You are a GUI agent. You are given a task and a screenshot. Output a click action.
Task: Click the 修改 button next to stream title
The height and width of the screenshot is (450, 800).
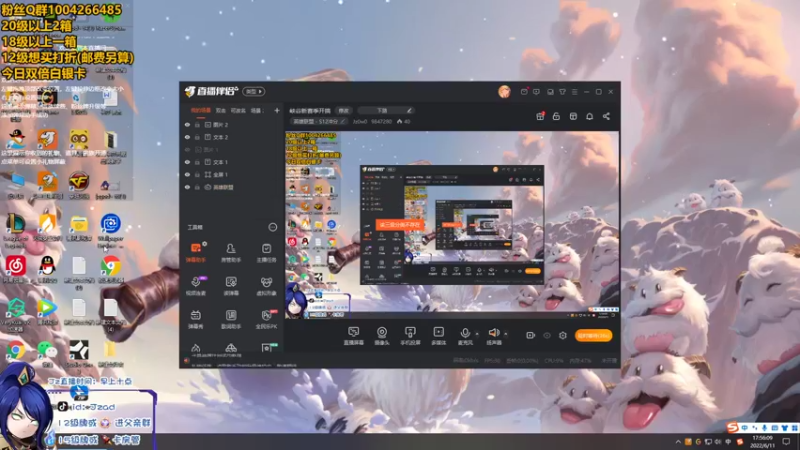343,111
